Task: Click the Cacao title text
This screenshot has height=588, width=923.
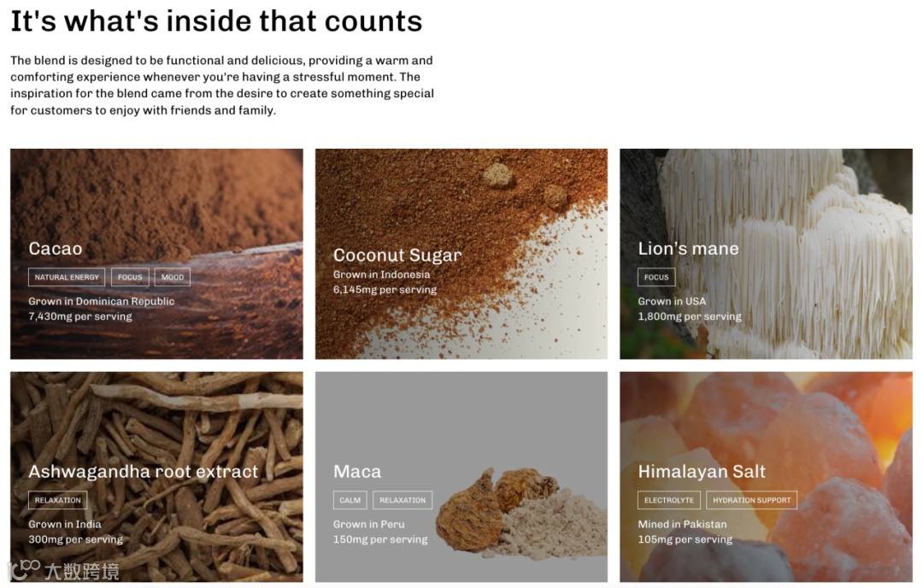Action: coord(56,249)
